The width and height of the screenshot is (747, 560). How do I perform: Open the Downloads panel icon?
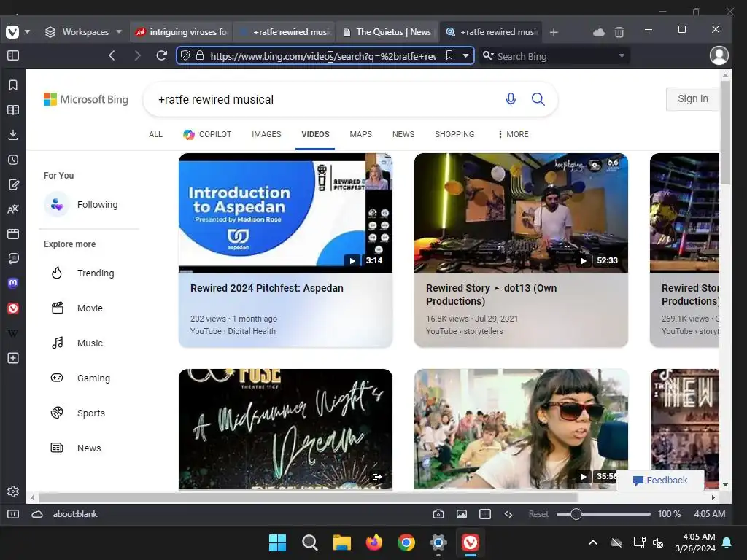point(13,135)
